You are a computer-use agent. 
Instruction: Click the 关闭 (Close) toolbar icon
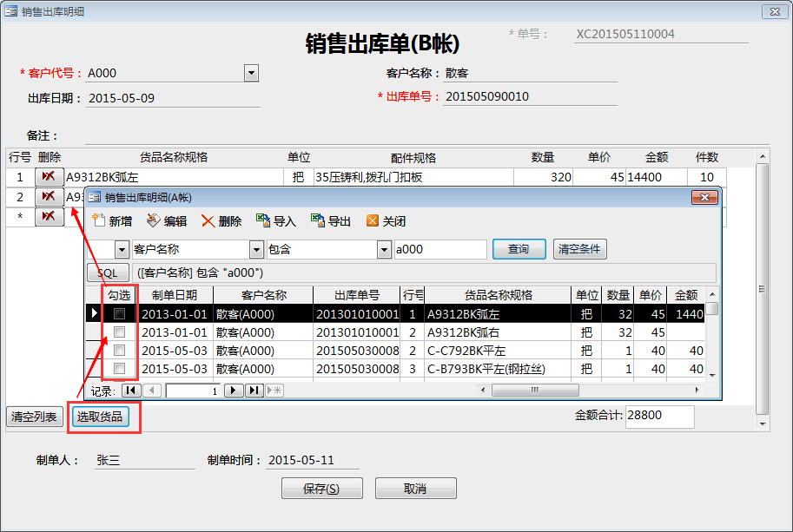click(x=373, y=221)
